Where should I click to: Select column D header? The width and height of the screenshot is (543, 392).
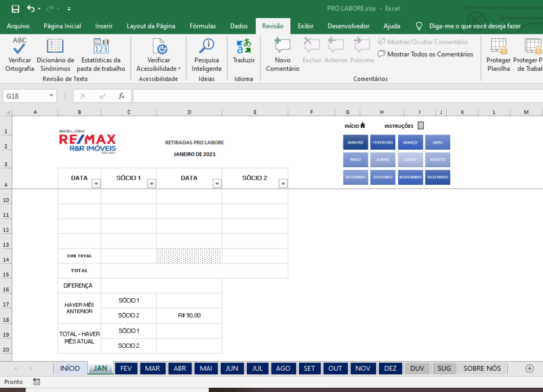[x=189, y=112]
